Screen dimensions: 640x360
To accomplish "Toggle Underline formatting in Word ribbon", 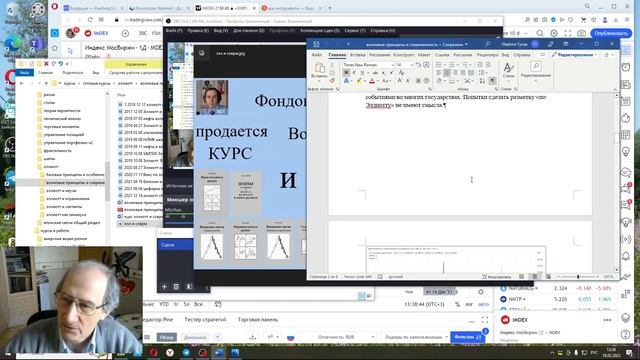I will point(362,72).
